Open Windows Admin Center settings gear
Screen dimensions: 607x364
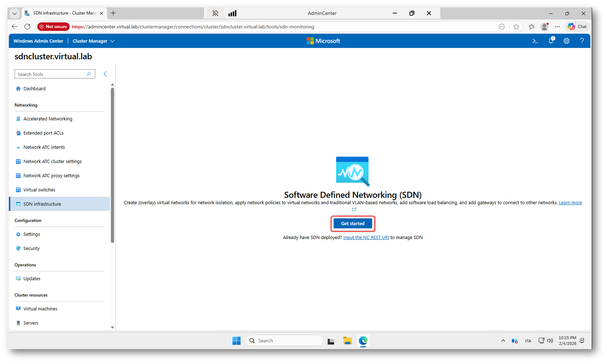[567, 41]
